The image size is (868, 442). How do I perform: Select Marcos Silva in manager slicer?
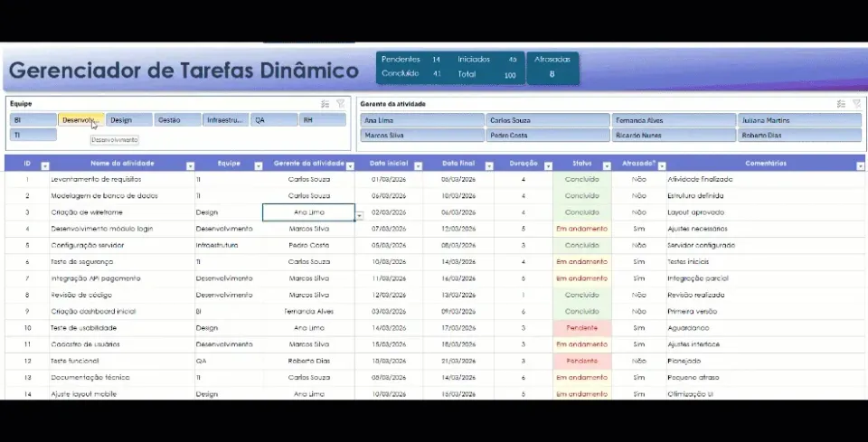click(x=422, y=135)
